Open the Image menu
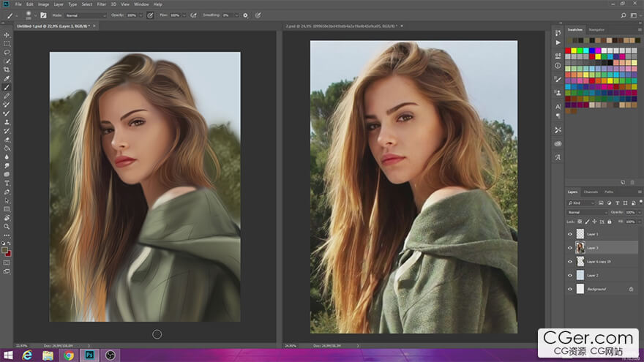 (x=43, y=4)
